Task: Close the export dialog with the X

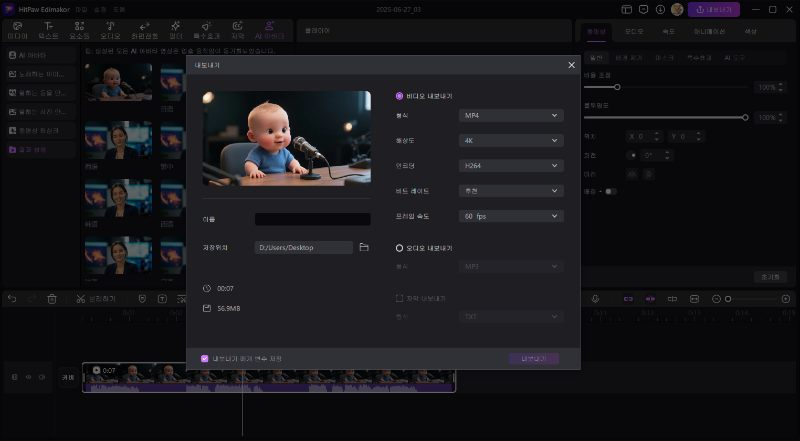Action: [x=571, y=65]
